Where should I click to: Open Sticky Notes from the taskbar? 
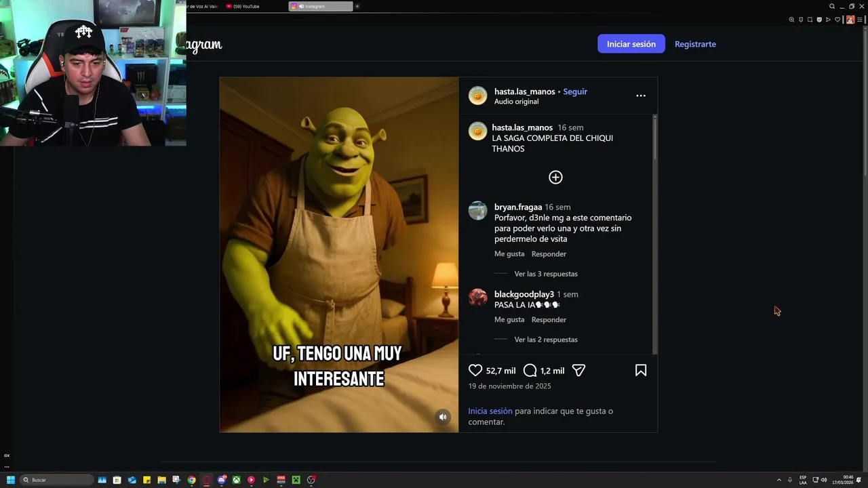coord(146,480)
